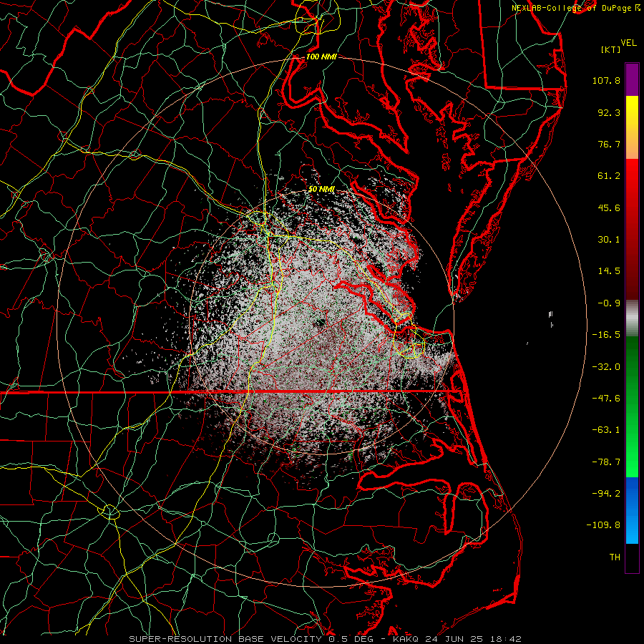644x644 pixels.
Task: Click the "VEL" legend title
Action: coord(628,43)
